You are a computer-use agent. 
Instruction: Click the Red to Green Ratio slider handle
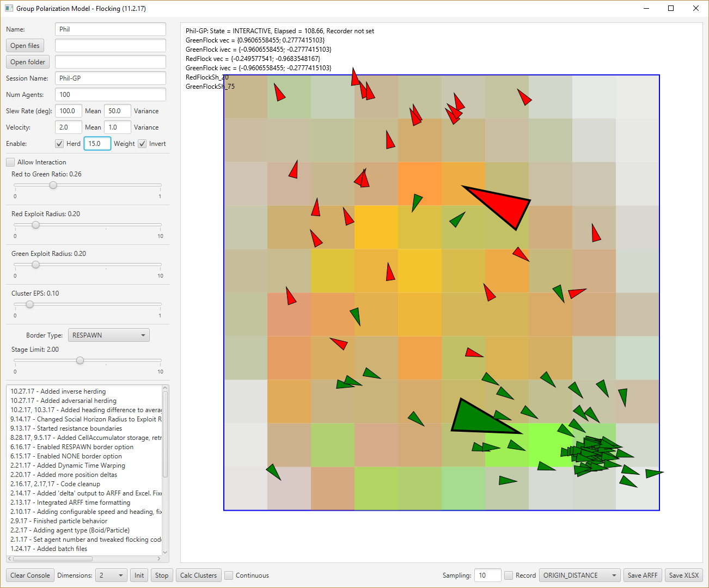click(x=53, y=185)
